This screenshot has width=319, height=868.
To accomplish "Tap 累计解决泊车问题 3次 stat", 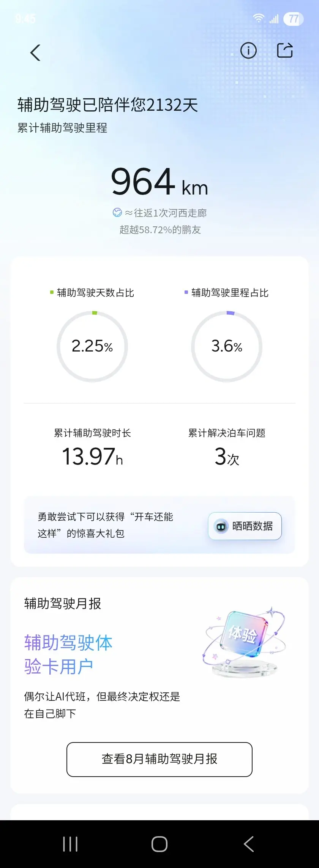I will 227,447.
